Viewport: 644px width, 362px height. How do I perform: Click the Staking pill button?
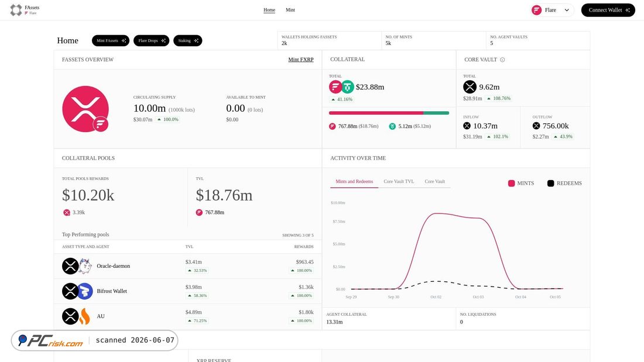pos(188,40)
